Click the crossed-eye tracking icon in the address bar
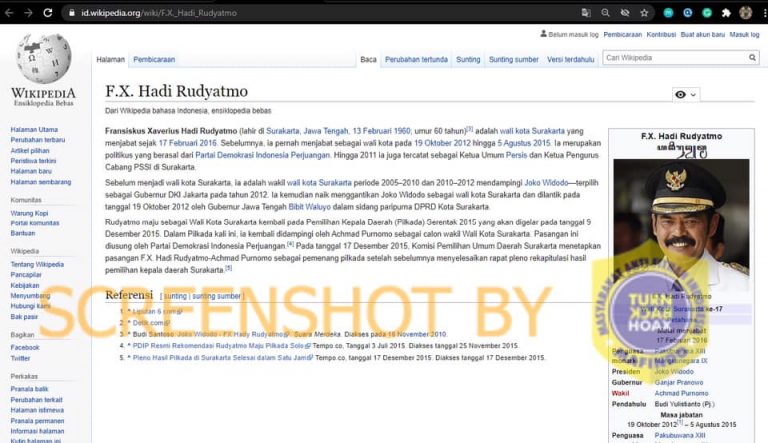768x443 pixels. pyautogui.click(x=625, y=13)
